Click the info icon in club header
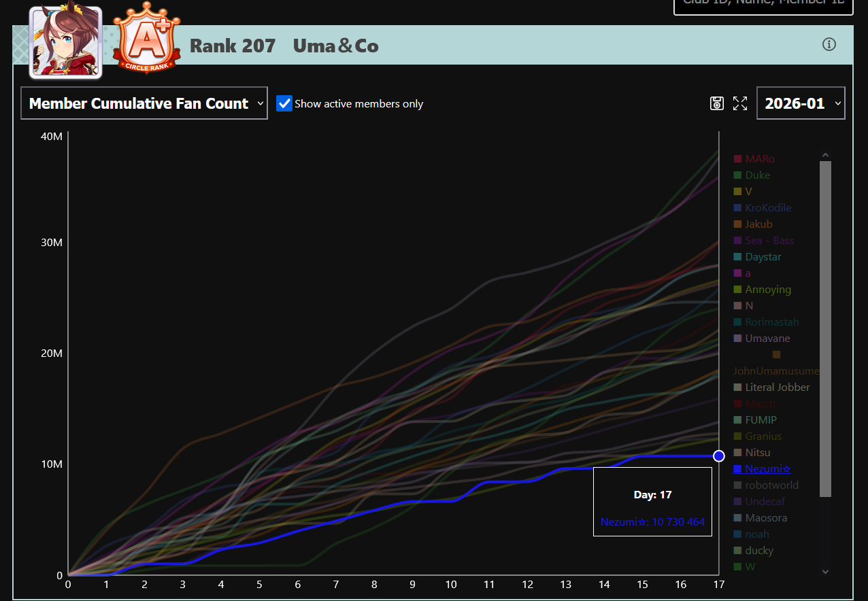Image resolution: width=868 pixels, height=601 pixels. [x=829, y=44]
